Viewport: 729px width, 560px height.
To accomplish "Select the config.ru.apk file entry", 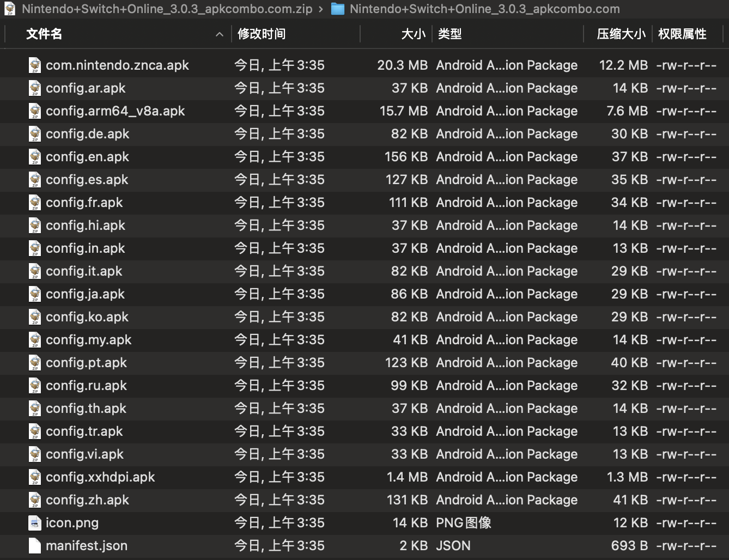I will click(x=86, y=386).
